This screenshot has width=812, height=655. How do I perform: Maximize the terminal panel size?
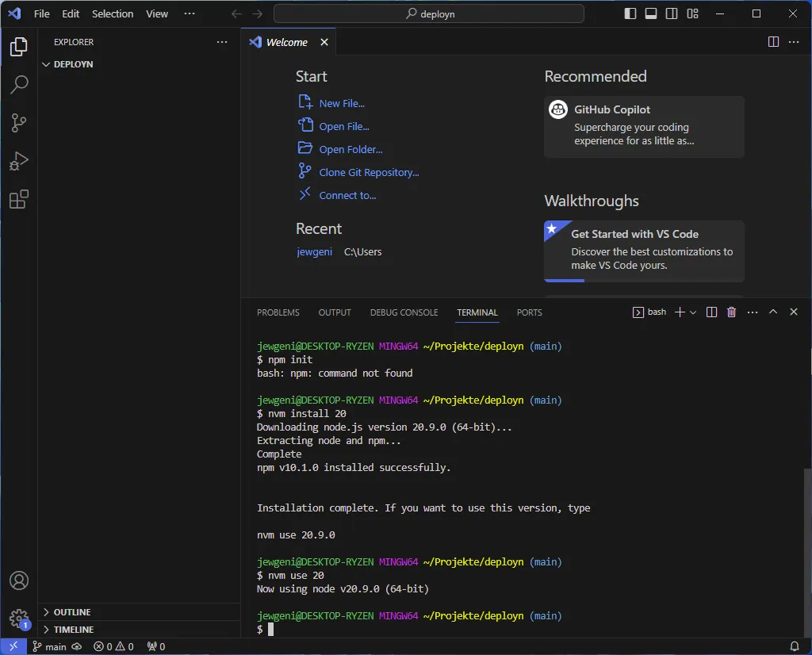(x=773, y=312)
